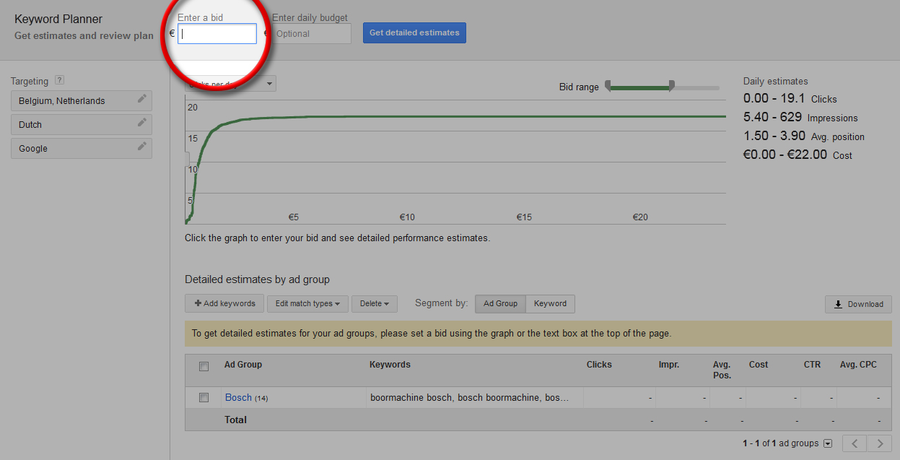
Task: Open the Delete dropdown menu
Action: (376, 304)
